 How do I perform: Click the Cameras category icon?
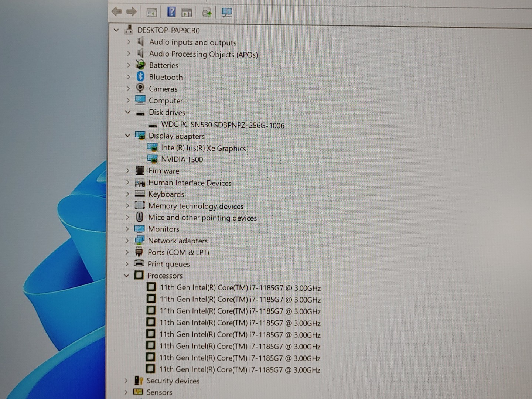[x=140, y=88]
